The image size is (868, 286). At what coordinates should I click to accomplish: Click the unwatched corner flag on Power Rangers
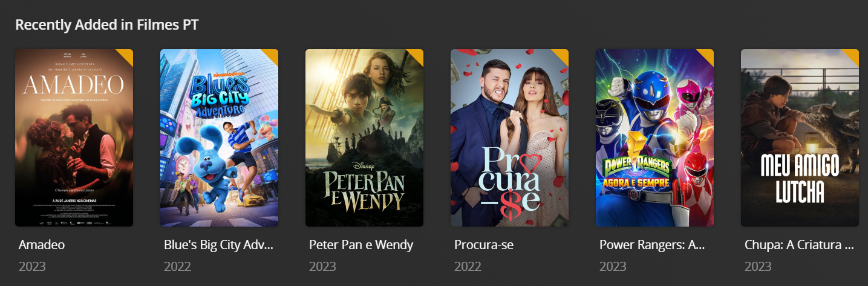[708, 55]
